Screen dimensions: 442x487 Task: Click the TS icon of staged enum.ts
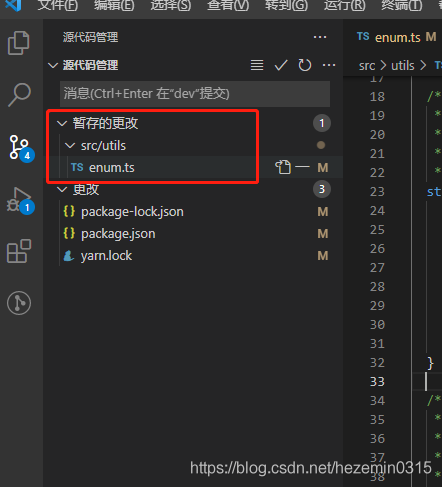(x=77, y=167)
